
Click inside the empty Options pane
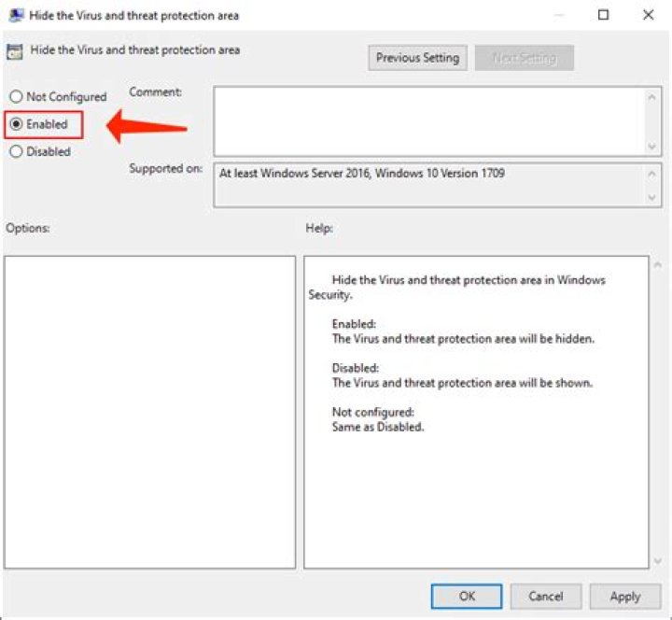coord(149,411)
